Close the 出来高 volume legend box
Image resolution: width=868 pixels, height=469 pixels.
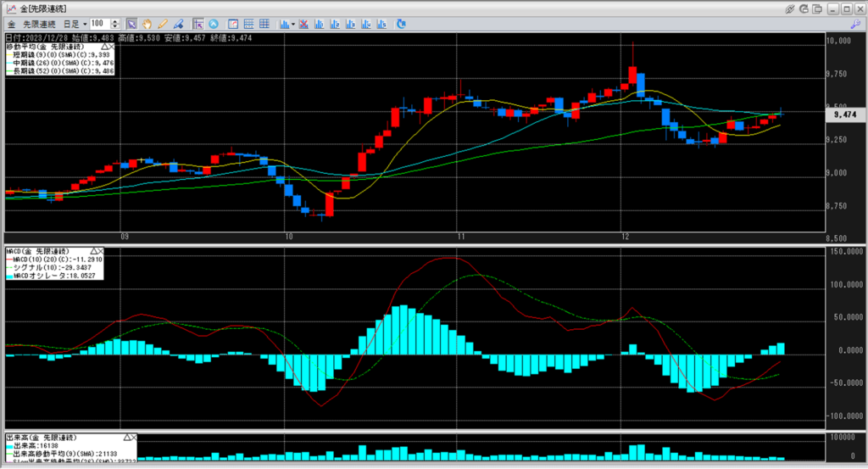tap(131, 437)
